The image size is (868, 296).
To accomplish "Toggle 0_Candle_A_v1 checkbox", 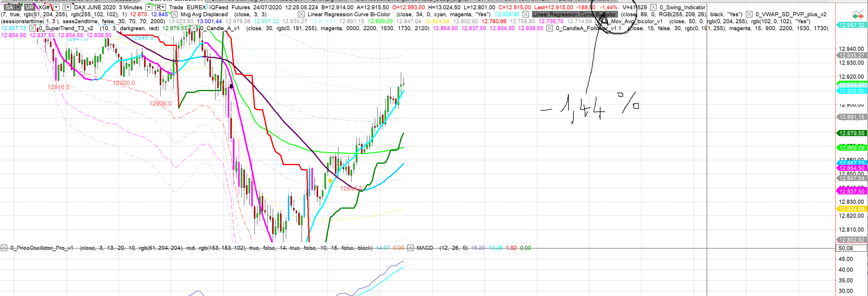I will click(194, 28).
